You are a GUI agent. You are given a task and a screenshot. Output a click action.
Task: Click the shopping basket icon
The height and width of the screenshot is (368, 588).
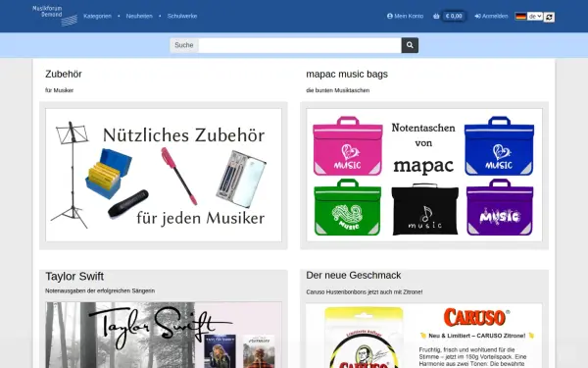436,16
